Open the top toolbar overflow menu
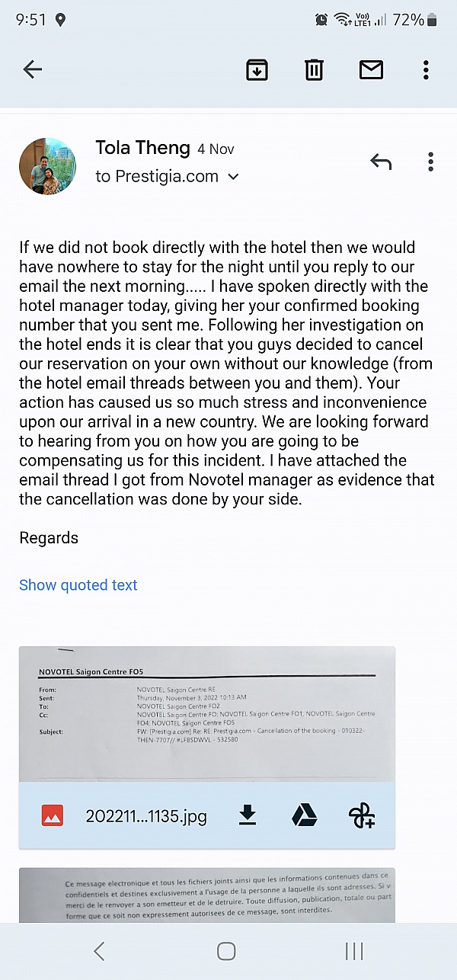The height and width of the screenshot is (980, 457). pos(426,70)
